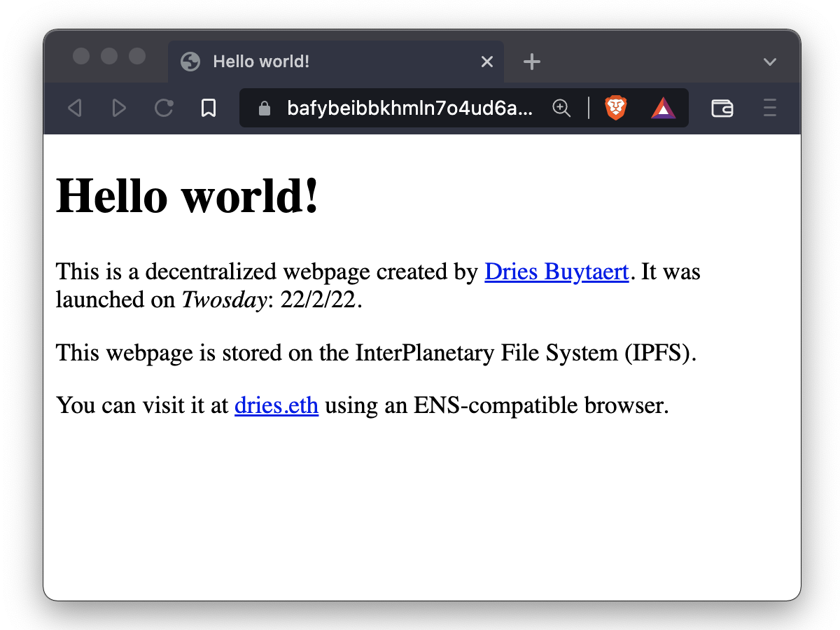Visit the dries.eth link

tap(276, 405)
